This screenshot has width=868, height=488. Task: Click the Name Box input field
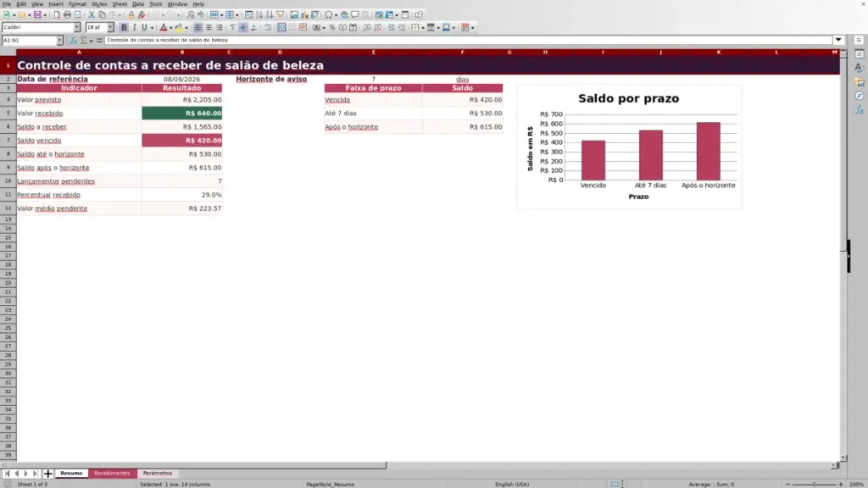coord(29,41)
